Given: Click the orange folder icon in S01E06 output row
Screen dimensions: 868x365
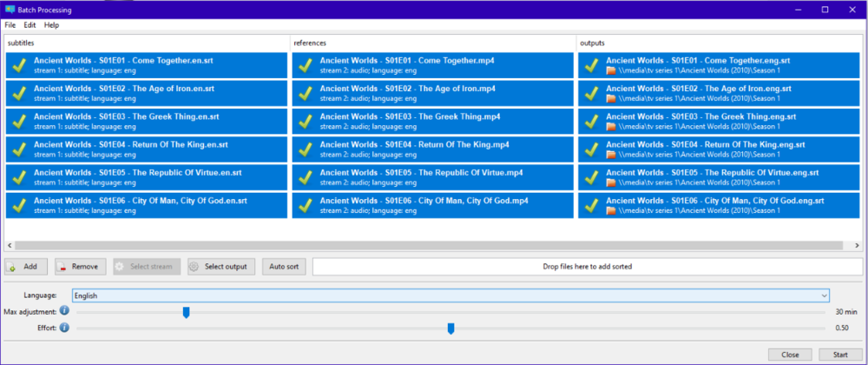Looking at the screenshot, I should coord(611,211).
